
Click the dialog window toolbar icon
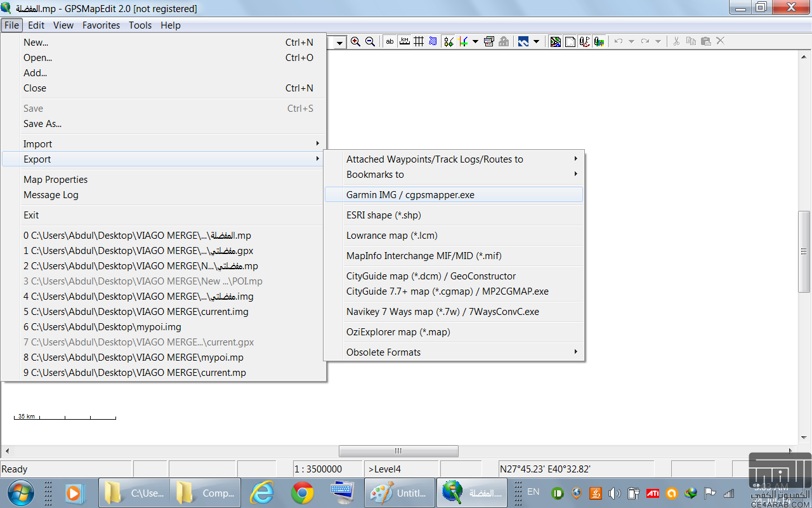pyautogui.click(x=488, y=42)
